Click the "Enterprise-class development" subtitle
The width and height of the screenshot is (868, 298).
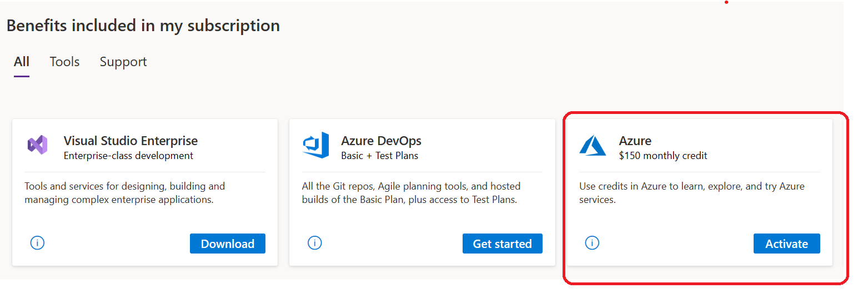pos(128,156)
